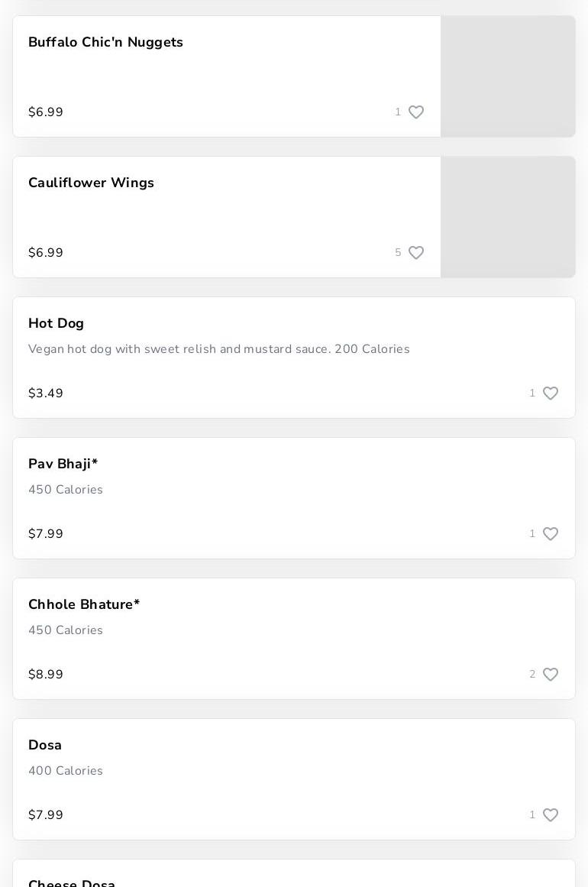The height and width of the screenshot is (887, 588).
Task: Click the 450 Calories text under Pav Bhaji
Action: pyautogui.click(x=66, y=490)
